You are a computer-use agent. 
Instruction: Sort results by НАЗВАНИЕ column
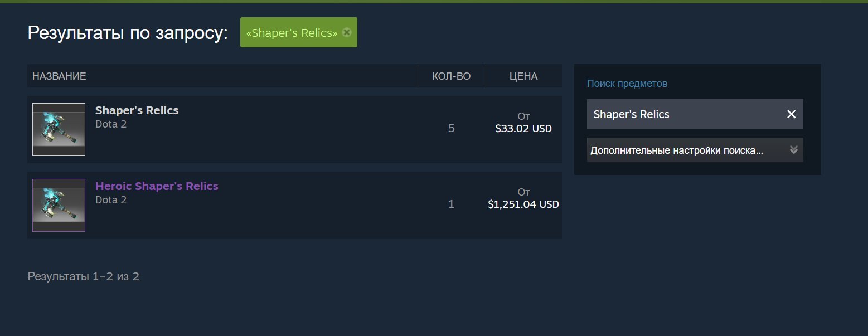pyautogui.click(x=59, y=76)
